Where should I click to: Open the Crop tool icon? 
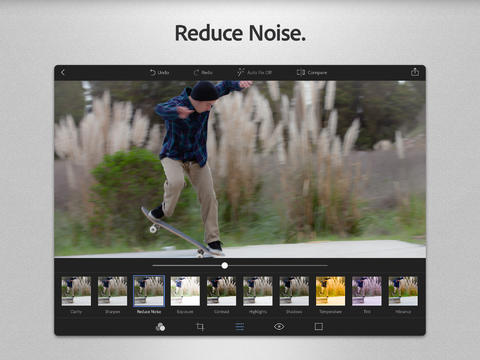click(200, 327)
